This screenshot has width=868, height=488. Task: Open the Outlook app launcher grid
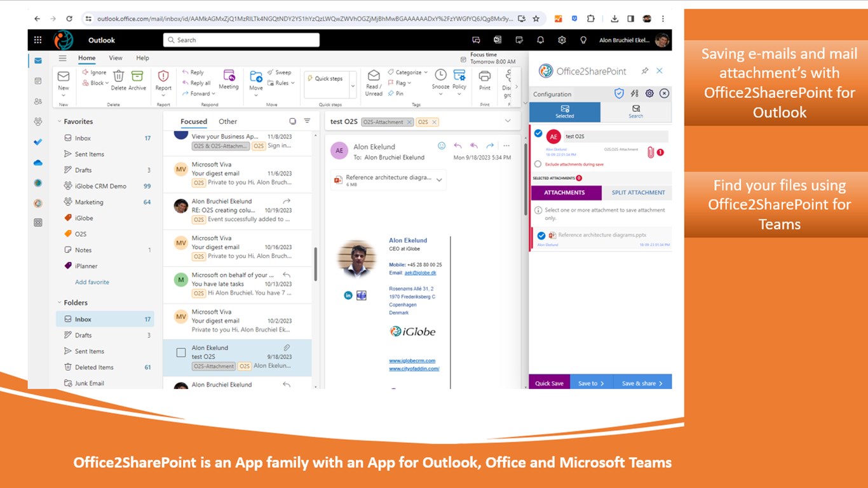pos(38,40)
